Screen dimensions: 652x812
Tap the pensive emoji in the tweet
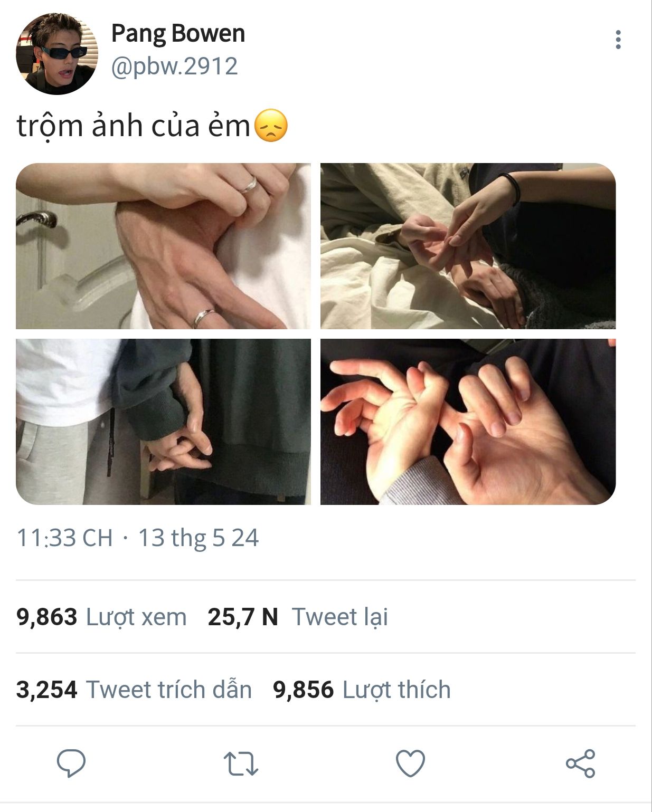point(271,126)
